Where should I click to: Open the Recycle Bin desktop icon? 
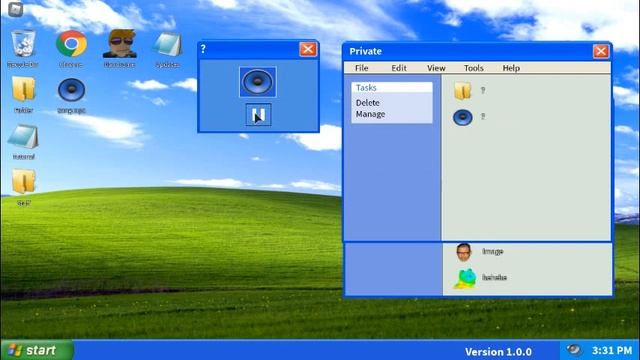click(x=23, y=44)
